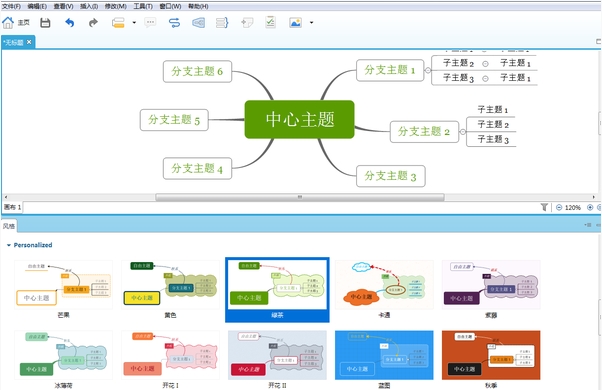The image size is (602, 390).
Task: Collapse 子主题 3 under 分支主题 1
Action: [485, 78]
